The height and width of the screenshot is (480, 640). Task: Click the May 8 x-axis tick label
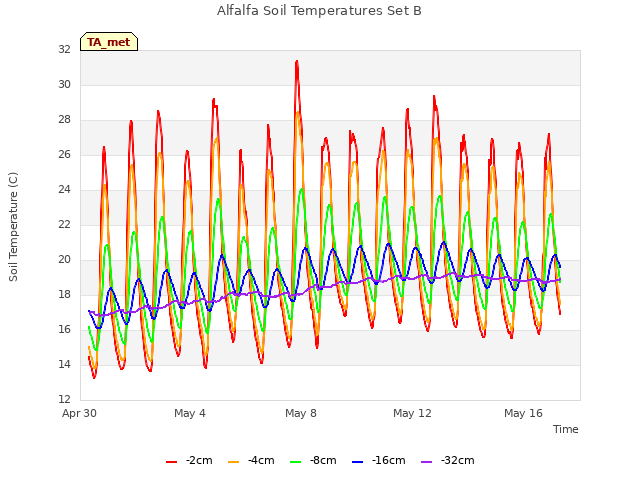(x=301, y=413)
